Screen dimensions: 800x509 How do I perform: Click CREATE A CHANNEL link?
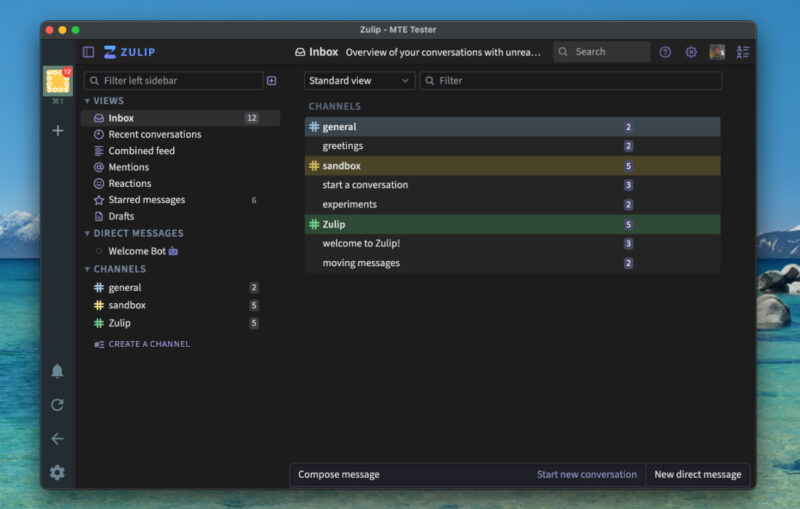tap(142, 344)
